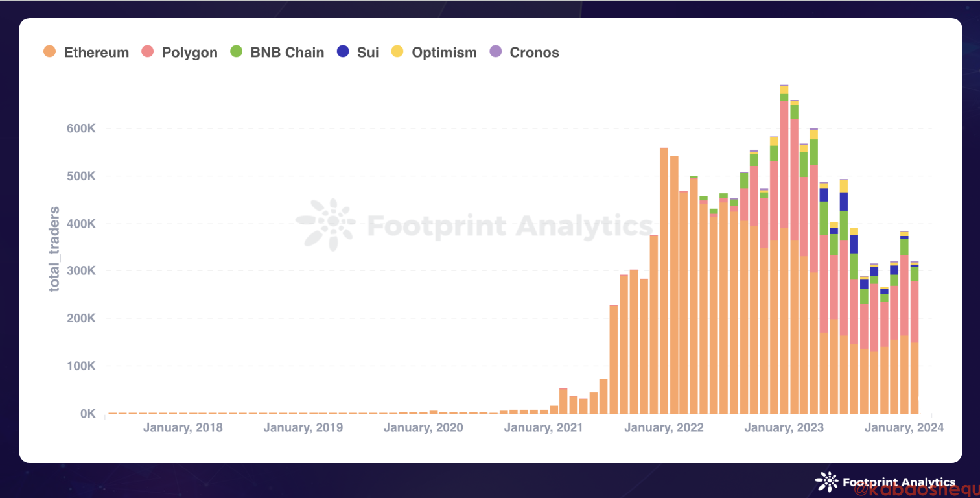This screenshot has height=498, width=980.
Task: Open the Footprint Analytics text link bottom-right
Action: tap(898, 482)
